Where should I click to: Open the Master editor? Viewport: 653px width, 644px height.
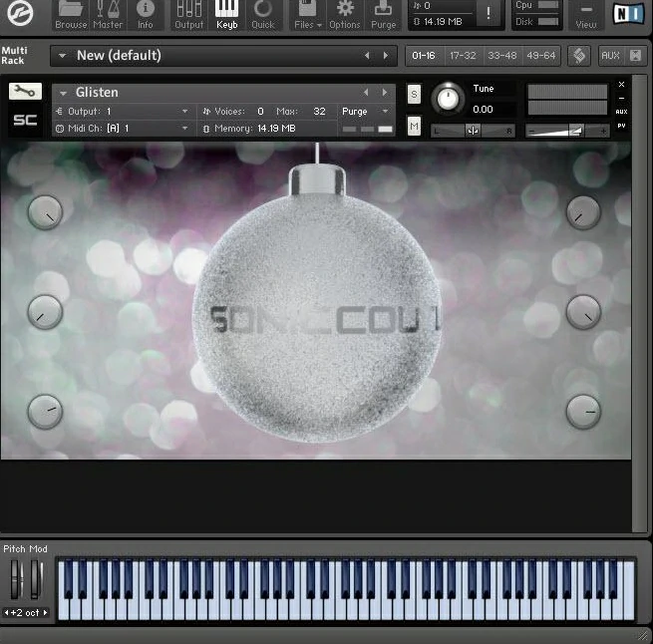pyautogui.click(x=108, y=15)
